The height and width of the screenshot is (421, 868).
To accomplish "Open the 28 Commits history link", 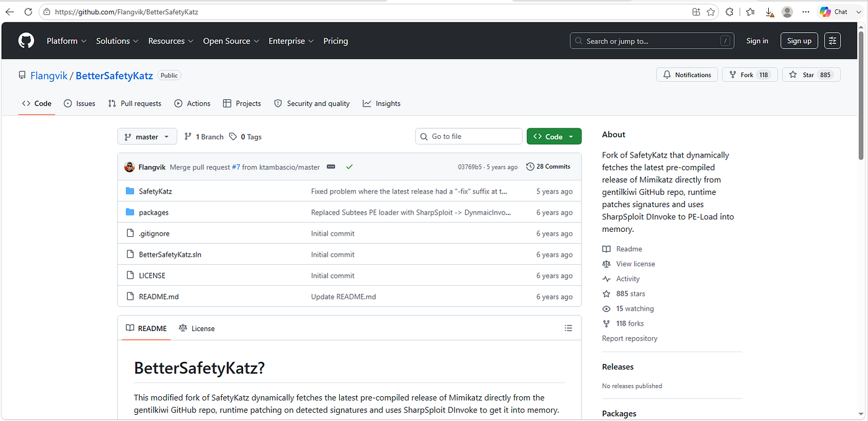I will click(548, 167).
